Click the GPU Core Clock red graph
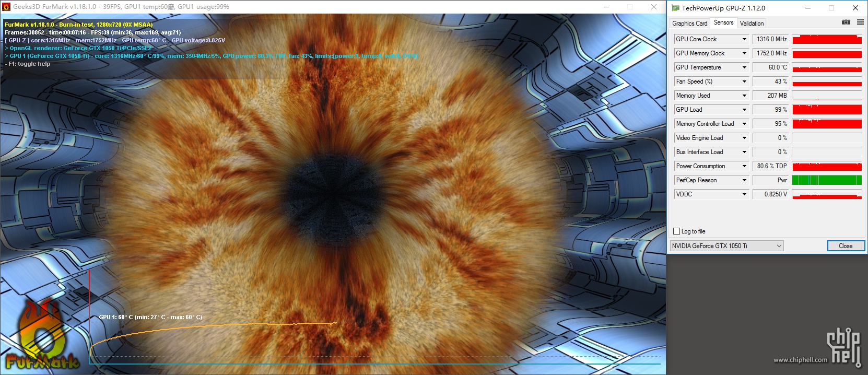The image size is (868, 375). [x=827, y=39]
